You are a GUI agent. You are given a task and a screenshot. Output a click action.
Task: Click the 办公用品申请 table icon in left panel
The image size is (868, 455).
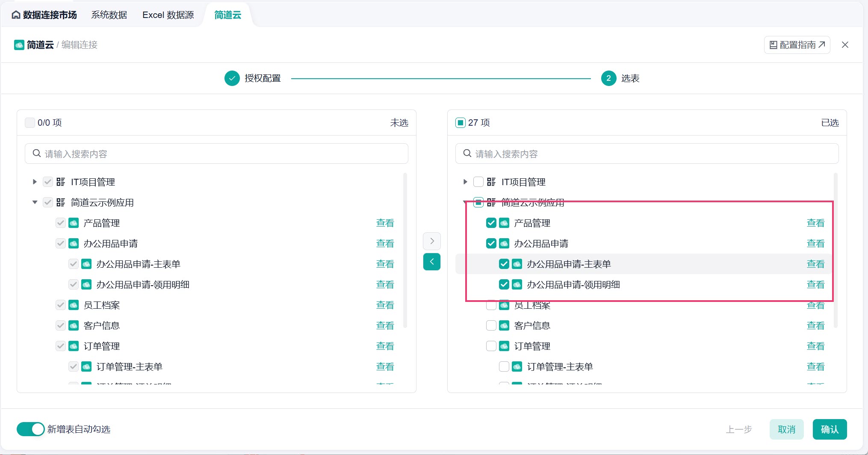tap(74, 243)
